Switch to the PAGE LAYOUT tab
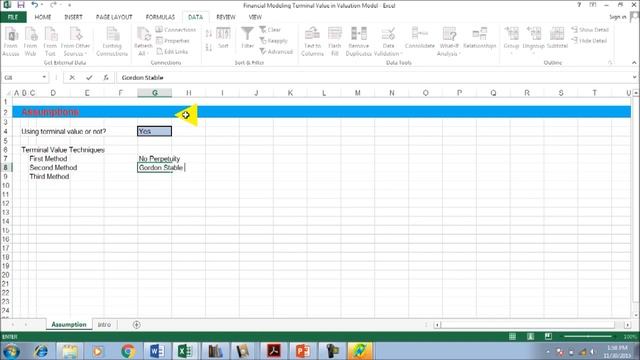 [114, 17]
